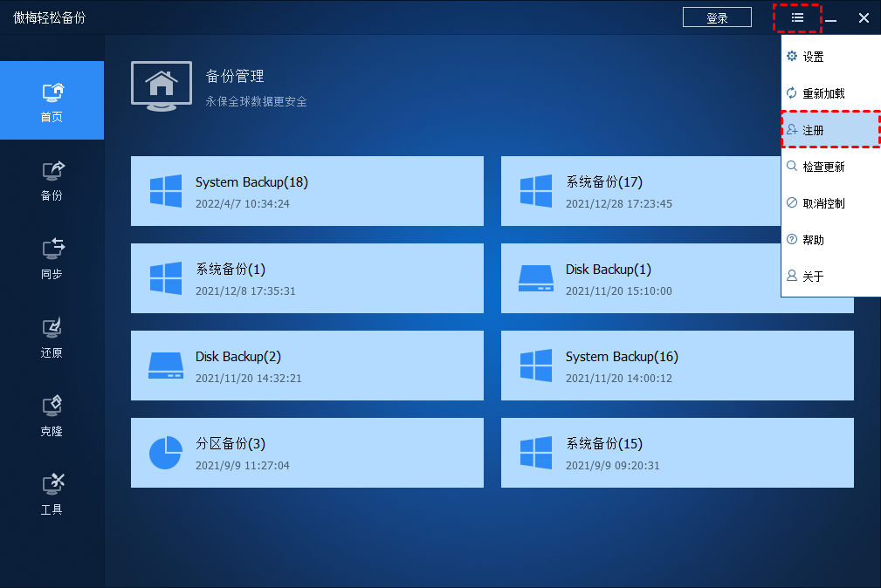Image resolution: width=881 pixels, height=588 pixels.
Task: Click timestamp 2021/11/20 15:10:00
Action: pyautogui.click(x=618, y=291)
